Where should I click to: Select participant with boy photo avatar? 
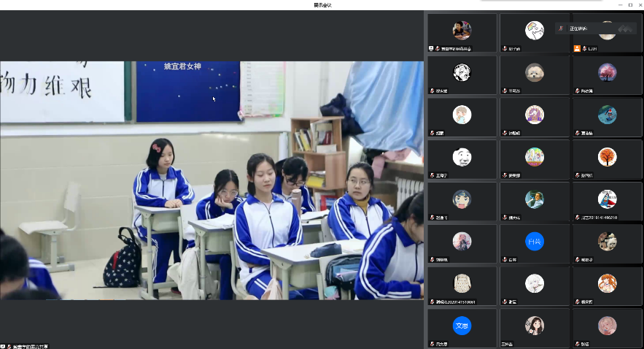[462, 32]
